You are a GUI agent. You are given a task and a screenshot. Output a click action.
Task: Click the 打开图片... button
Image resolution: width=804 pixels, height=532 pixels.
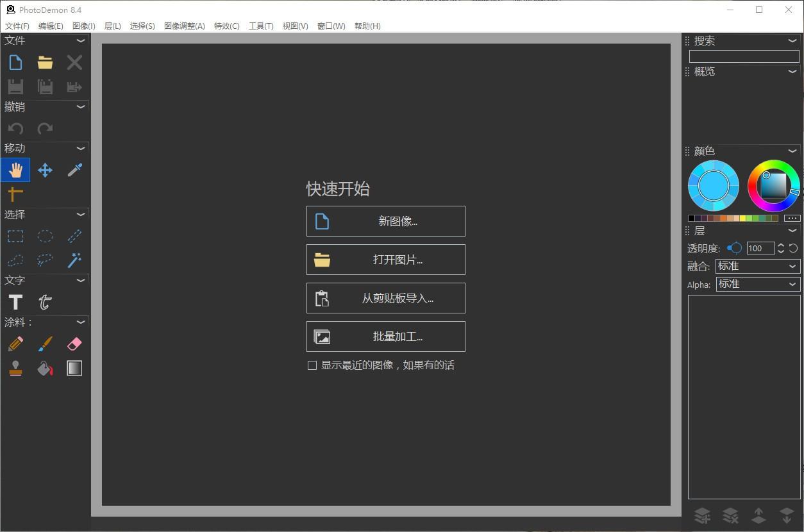(386, 260)
